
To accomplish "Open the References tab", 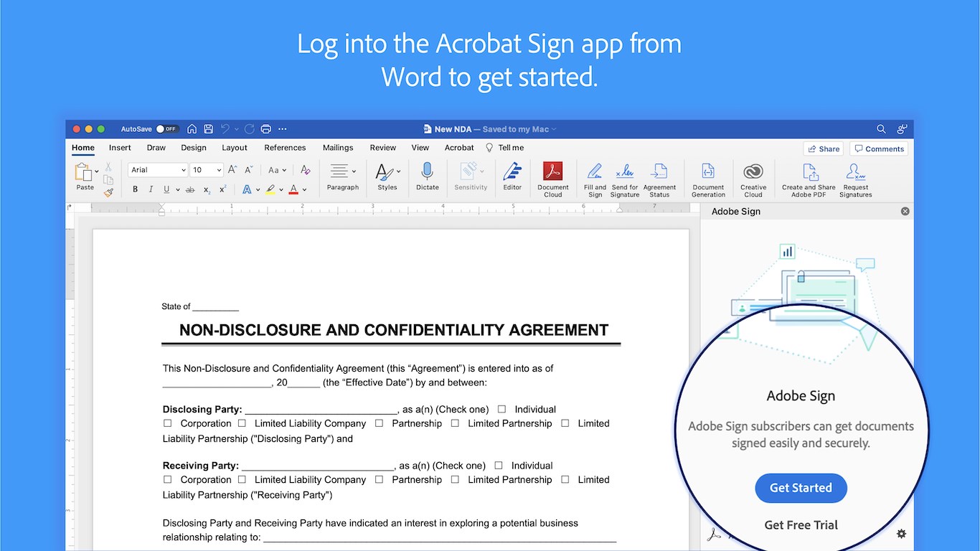I will coord(285,148).
